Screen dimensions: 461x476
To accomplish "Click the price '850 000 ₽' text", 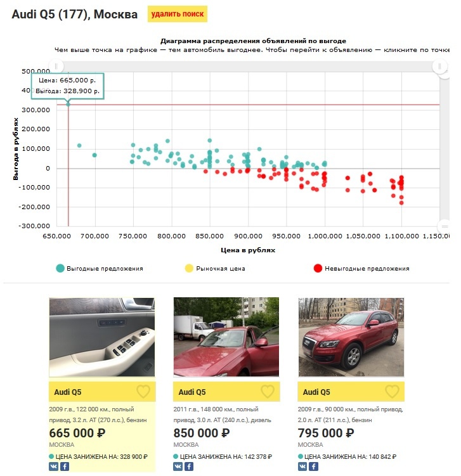I will click(202, 433).
